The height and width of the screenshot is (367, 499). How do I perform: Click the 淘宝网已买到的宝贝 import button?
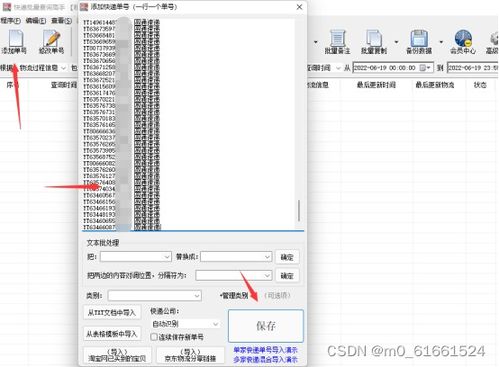point(117,355)
